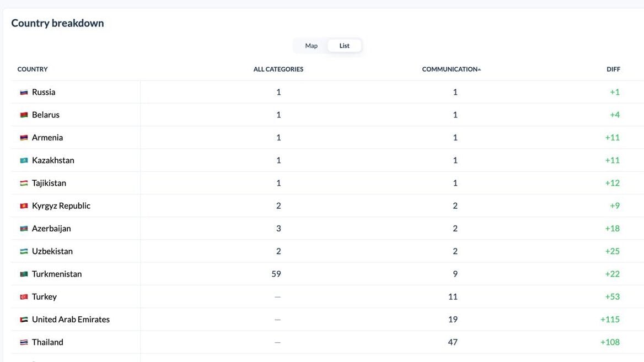Switch to Map view
The width and height of the screenshot is (644, 362).
click(311, 46)
